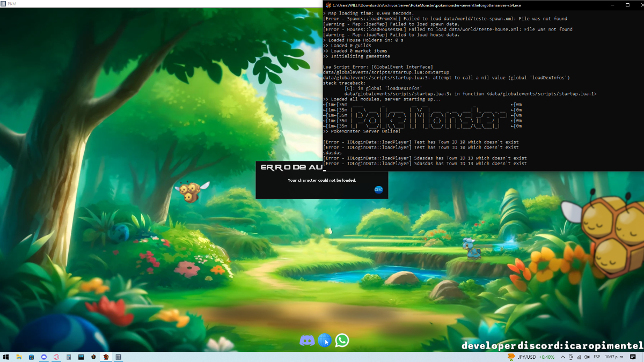
Task: Open the clock showing 10:57 p. m.
Action: coord(614,357)
